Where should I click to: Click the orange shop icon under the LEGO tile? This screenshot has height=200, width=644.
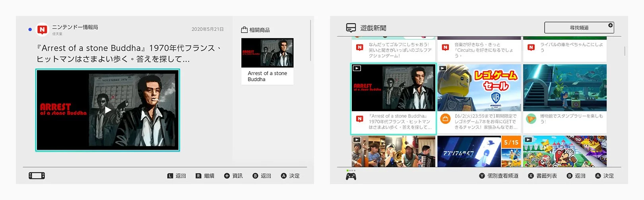(x=445, y=119)
